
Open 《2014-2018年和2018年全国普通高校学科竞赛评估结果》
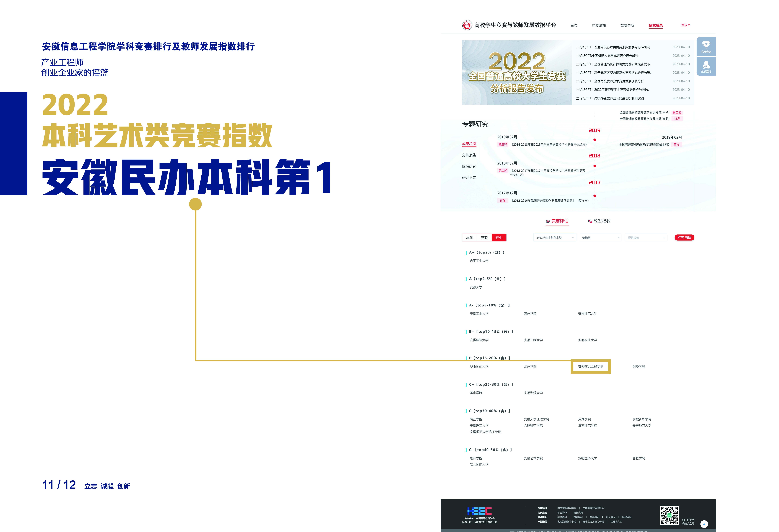[549, 145]
